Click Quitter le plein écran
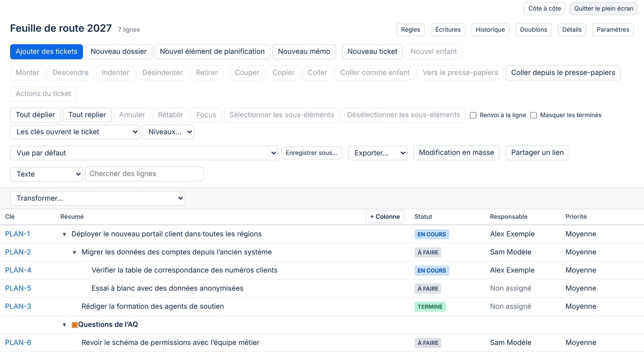Screen dimensions: 644x357 point(604,8)
